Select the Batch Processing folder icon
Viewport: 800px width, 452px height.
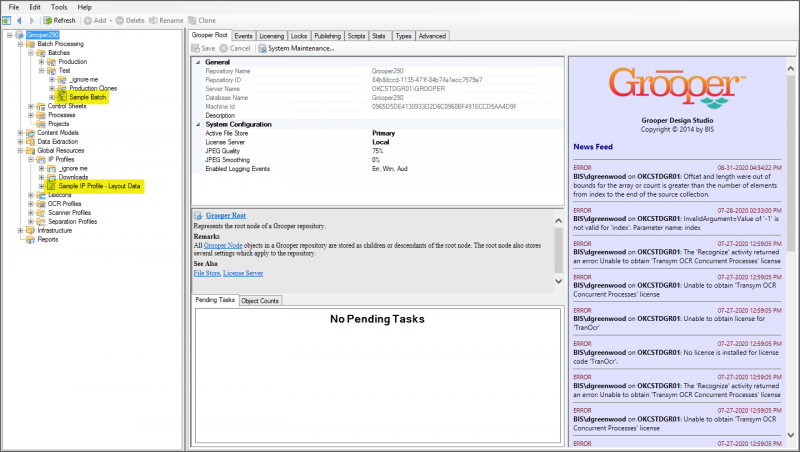tap(30, 44)
